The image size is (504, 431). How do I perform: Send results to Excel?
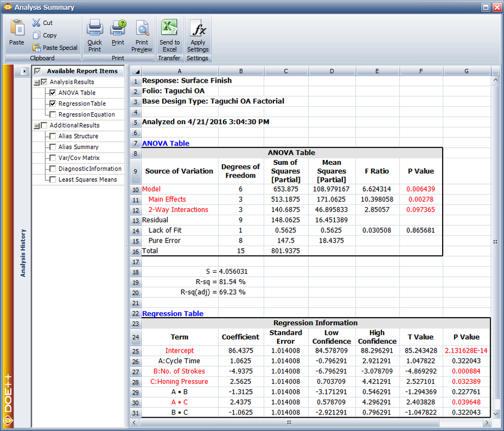[x=169, y=36]
